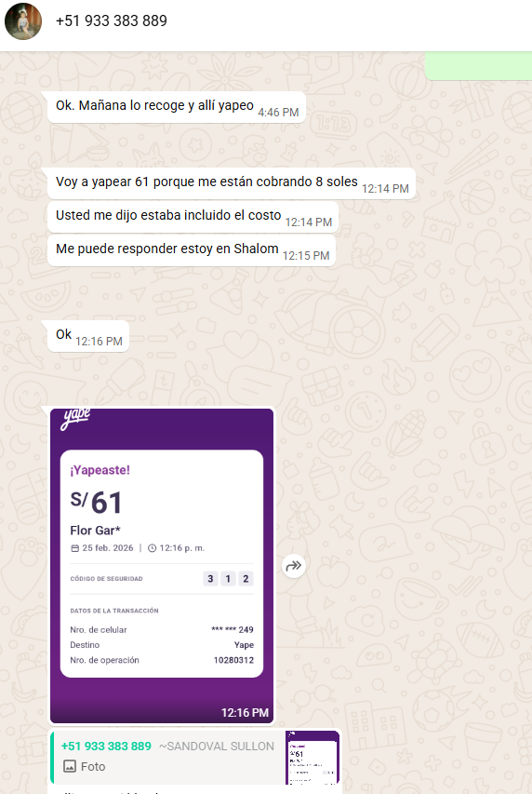
Task: Click the security code digits 3 1 2
Action: pyautogui.click(x=228, y=578)
